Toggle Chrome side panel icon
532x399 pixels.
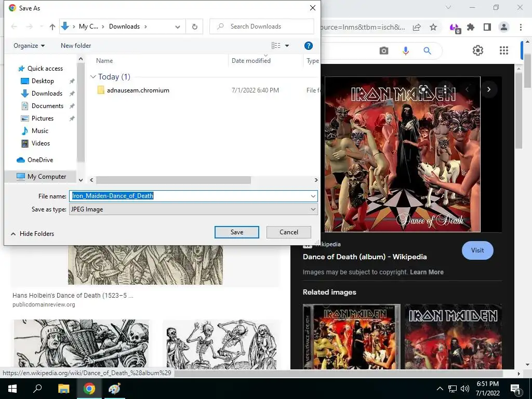(x=487, y=27)
